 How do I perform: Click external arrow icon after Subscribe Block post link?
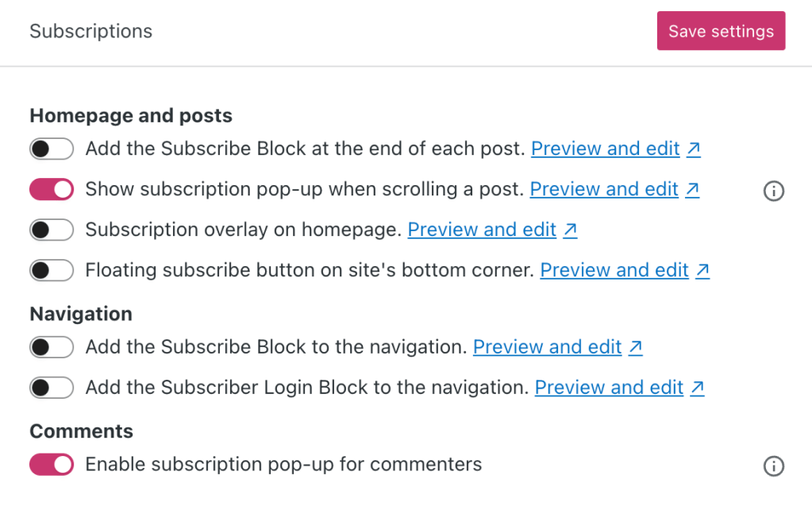point(694,149)
